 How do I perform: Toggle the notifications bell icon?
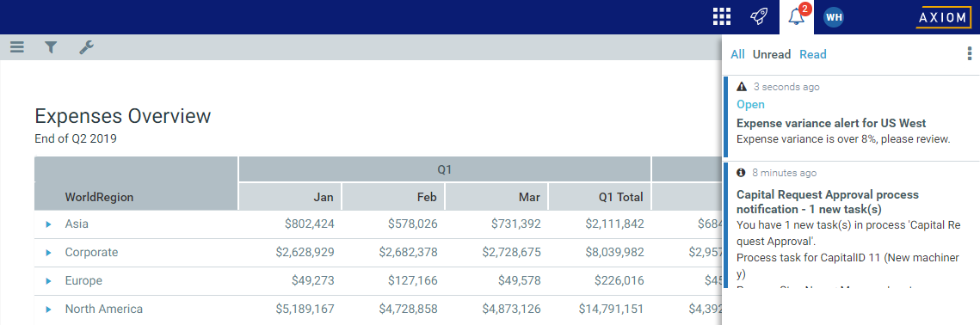click(x=796, y=17)
